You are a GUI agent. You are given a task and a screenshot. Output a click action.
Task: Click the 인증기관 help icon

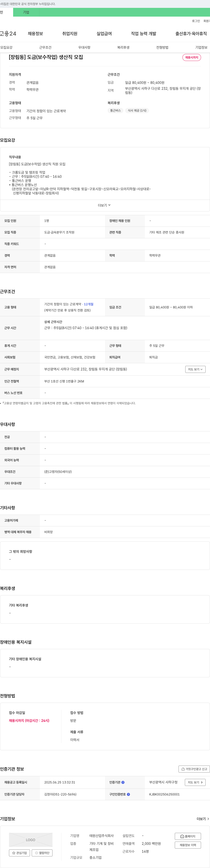(123, 782)
